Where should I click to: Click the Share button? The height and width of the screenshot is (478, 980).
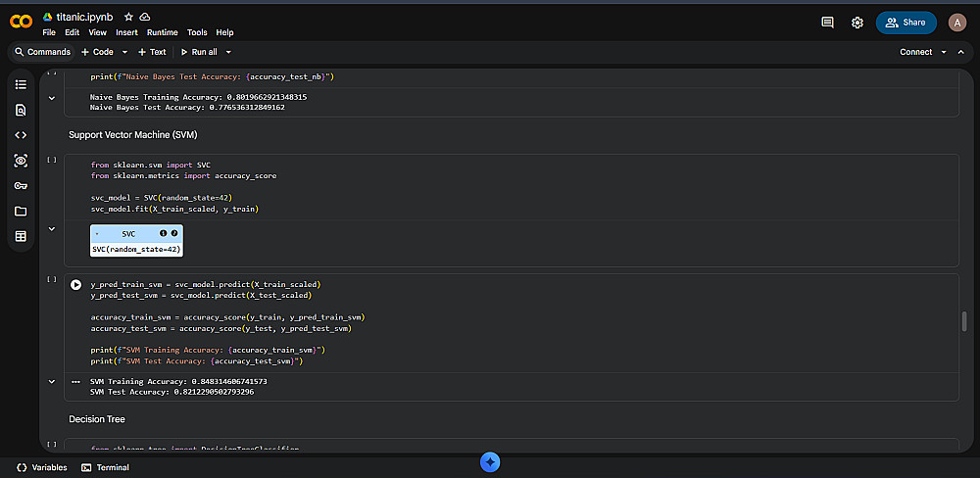[x=906, y=23]
